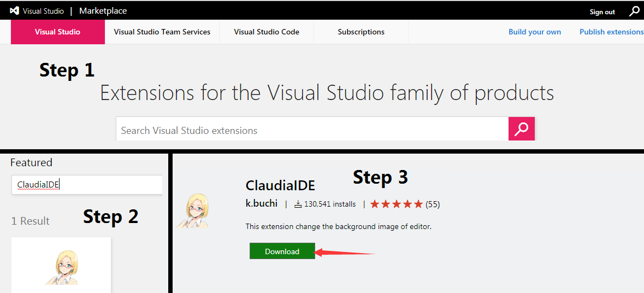Open the Subscriptions tab
This screenshot has height=293, width=644.
361,32
